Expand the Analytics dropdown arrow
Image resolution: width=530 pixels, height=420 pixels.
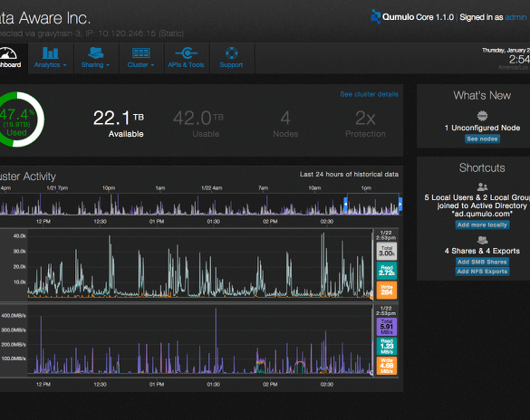coord(64,65)
